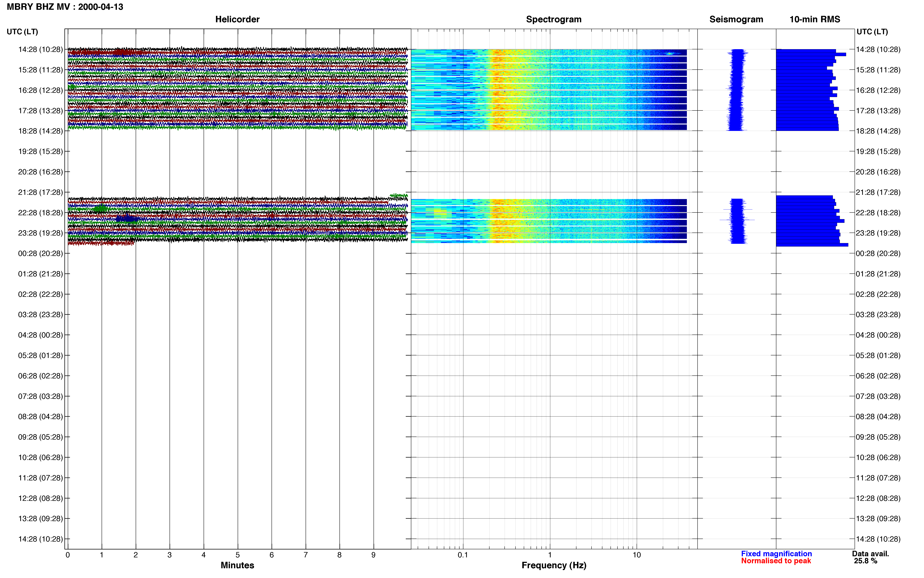Click the helicorder minutes tick '5'
The image size is (924, 578).
[238, 555]
